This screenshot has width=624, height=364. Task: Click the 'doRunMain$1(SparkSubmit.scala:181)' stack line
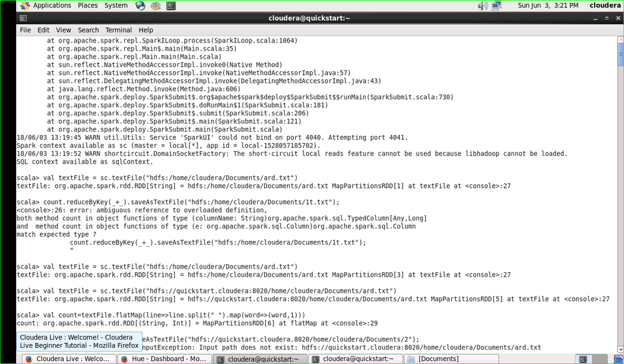pos(187,105)
